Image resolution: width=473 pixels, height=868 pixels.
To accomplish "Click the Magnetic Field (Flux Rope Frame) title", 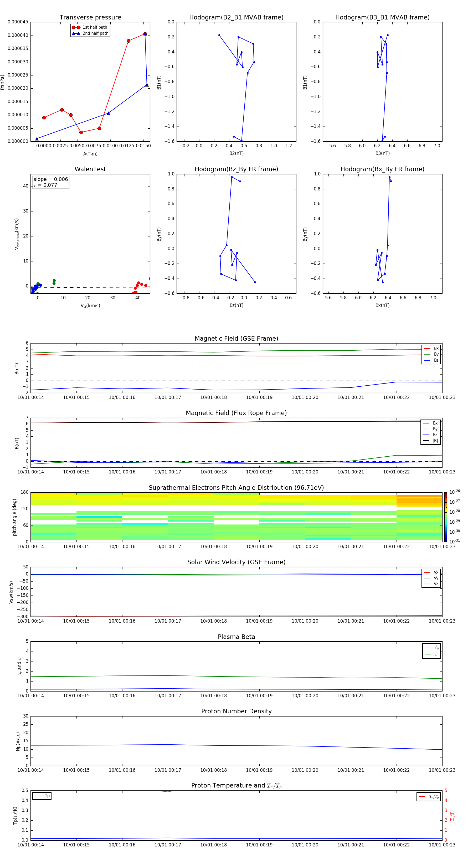I will tap(236, 413).
